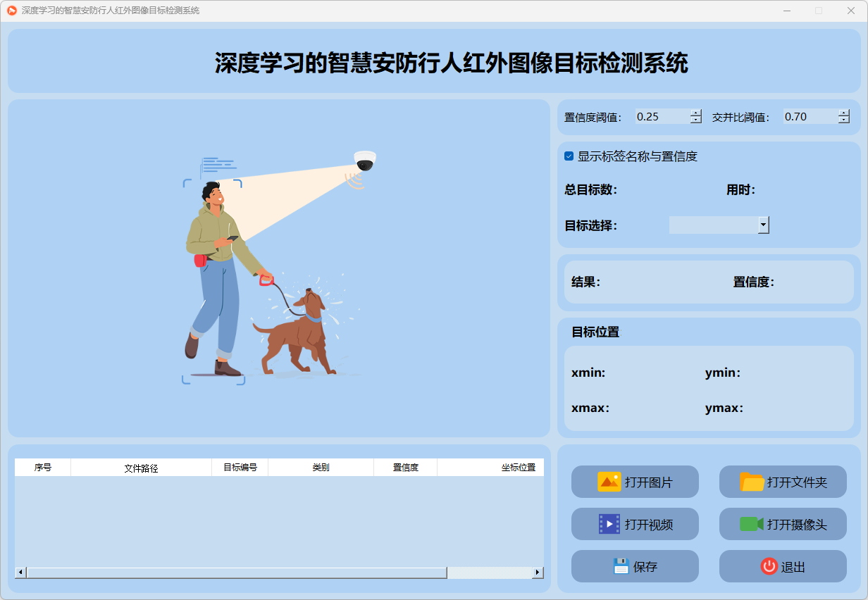Minimize the application window
The image size is (868, 600).
(787, 11)
